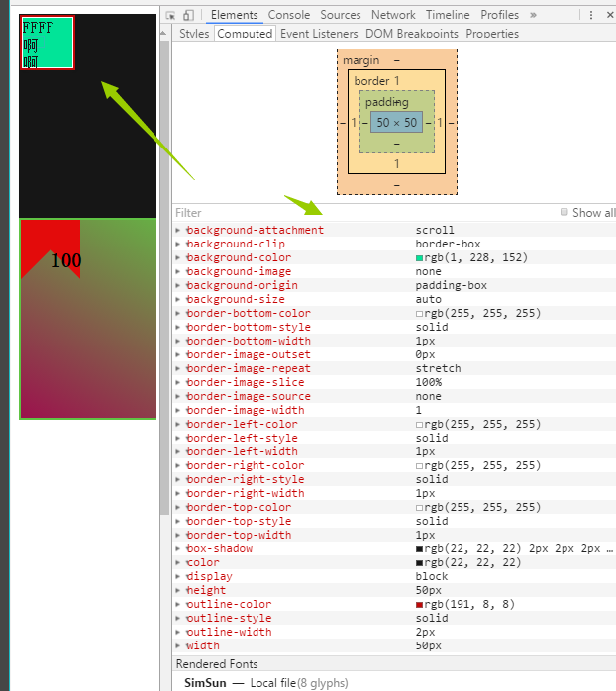Expand the background-size property
This screenshot has height=691, width=616.
tap(177, 299)
